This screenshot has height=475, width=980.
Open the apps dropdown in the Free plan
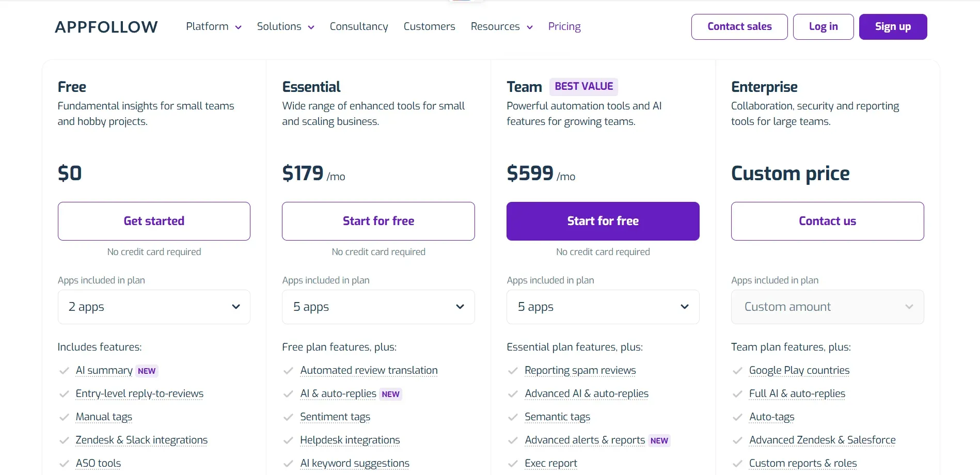click(153, 307)
